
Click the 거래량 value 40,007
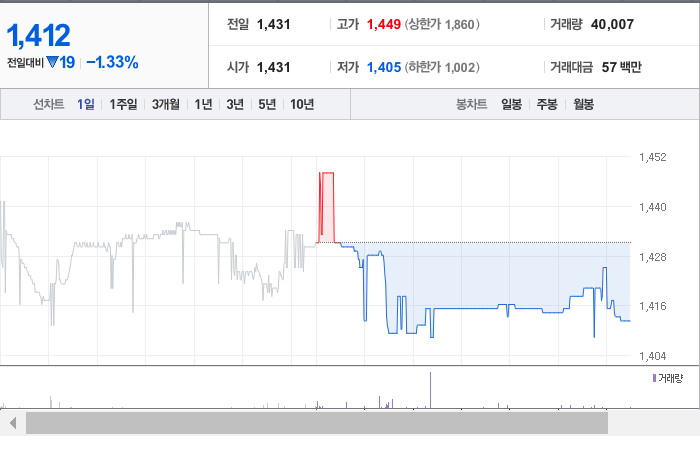[x=612, y=24]
